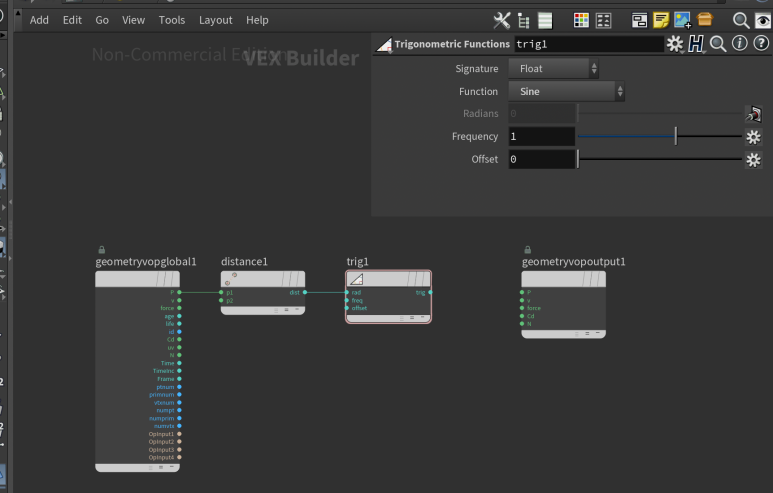Viewport: 773px width, 493px height.
Task: Open the Layout menu
Action: (x=215, y=20)
